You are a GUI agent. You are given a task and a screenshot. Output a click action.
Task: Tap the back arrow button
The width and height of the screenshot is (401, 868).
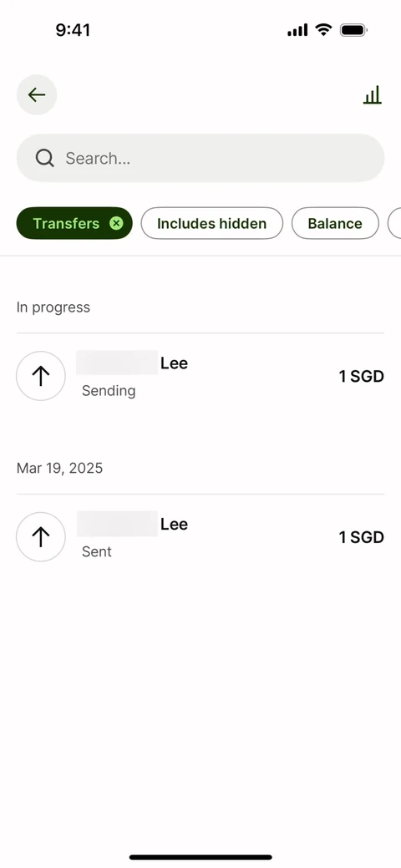coord(37,94)
